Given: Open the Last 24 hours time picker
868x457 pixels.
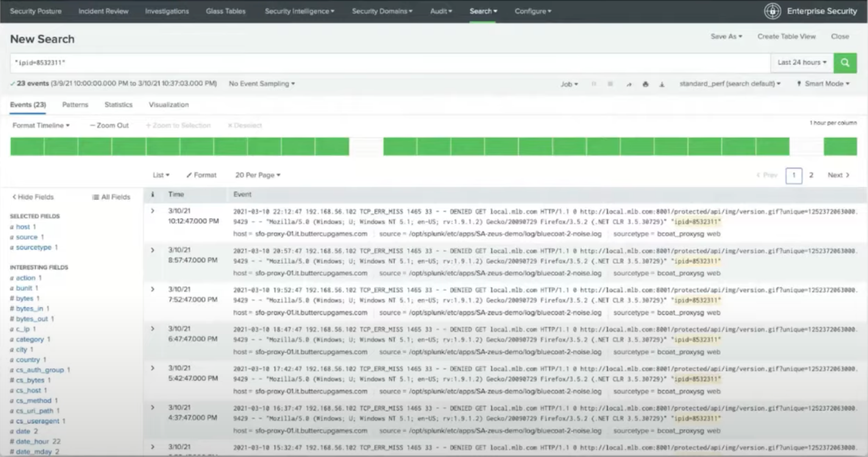Looking at the screenshot, I should point(801,63).
